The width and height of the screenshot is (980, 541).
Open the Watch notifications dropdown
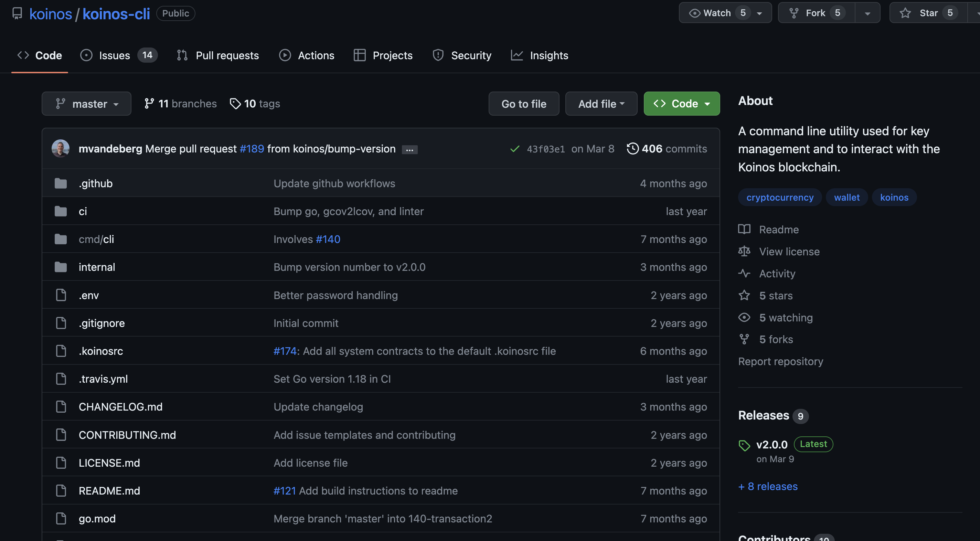(725, 13)
